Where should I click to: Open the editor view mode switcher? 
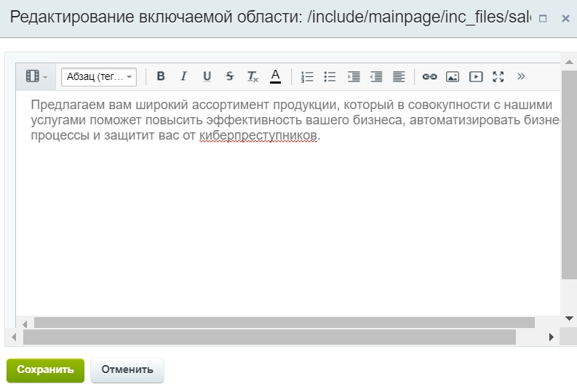[x=36, y=76]
